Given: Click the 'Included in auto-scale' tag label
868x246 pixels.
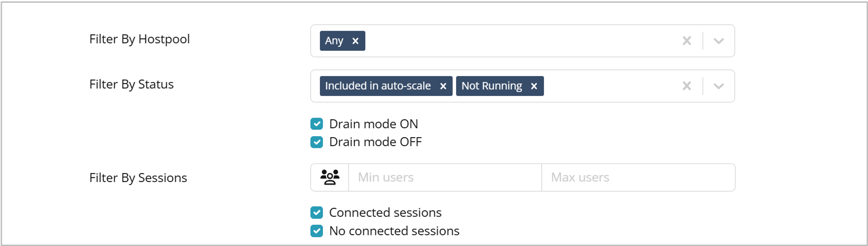Looking at the screenshot, I should tap(378, 86).
